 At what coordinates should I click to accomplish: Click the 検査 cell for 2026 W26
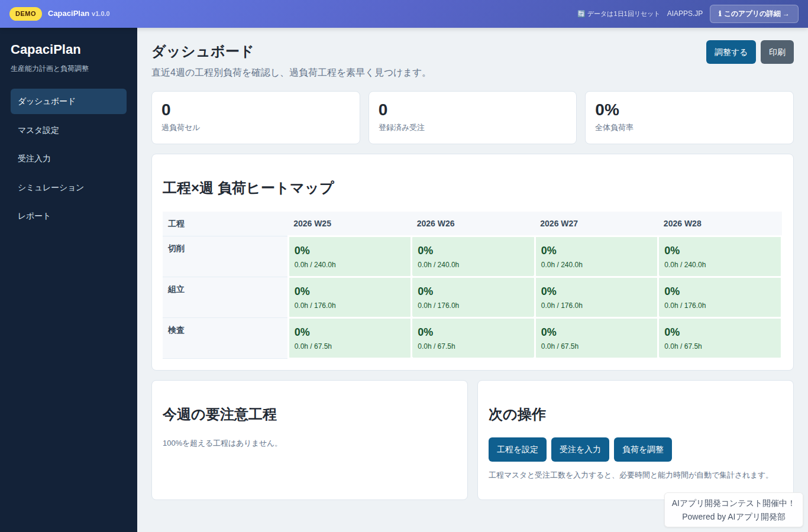473,338
